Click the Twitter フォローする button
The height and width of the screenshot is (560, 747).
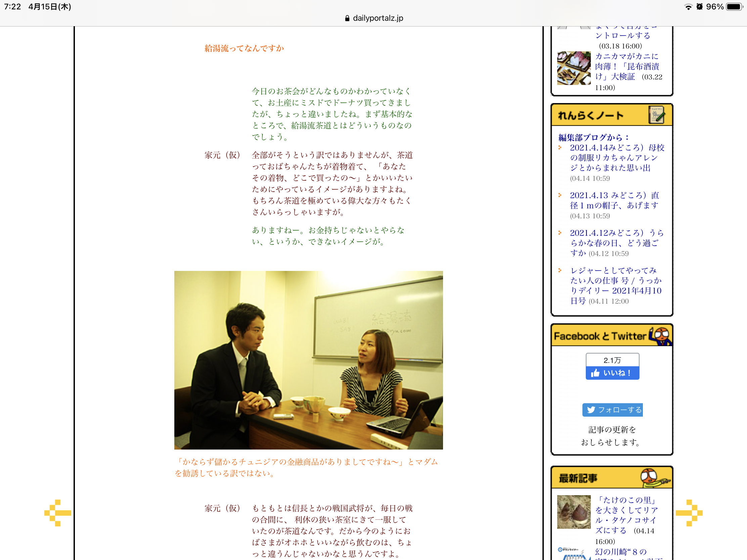click(612, 410)
